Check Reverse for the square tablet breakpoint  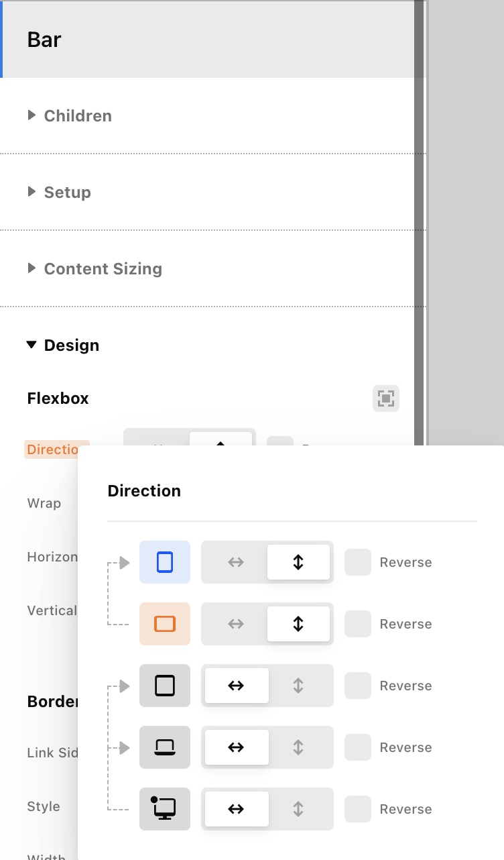coord(358,686)
